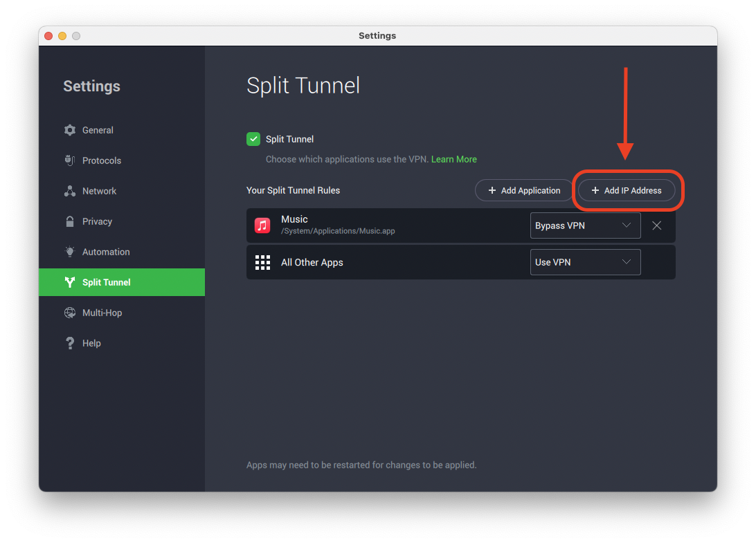The width and height of the screenshot is (756, 543).
Task: Click the All Other Apps grid icon
Action: coord(262,262)
